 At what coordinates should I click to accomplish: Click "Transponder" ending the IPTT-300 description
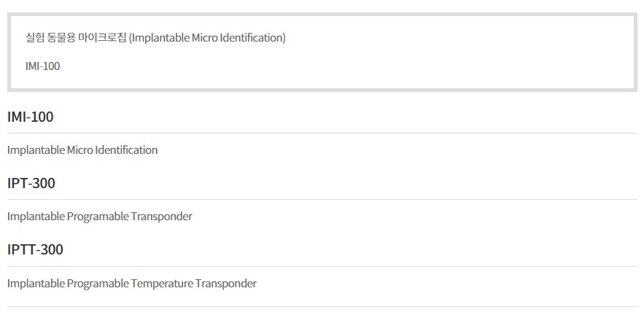click(226, 283)
